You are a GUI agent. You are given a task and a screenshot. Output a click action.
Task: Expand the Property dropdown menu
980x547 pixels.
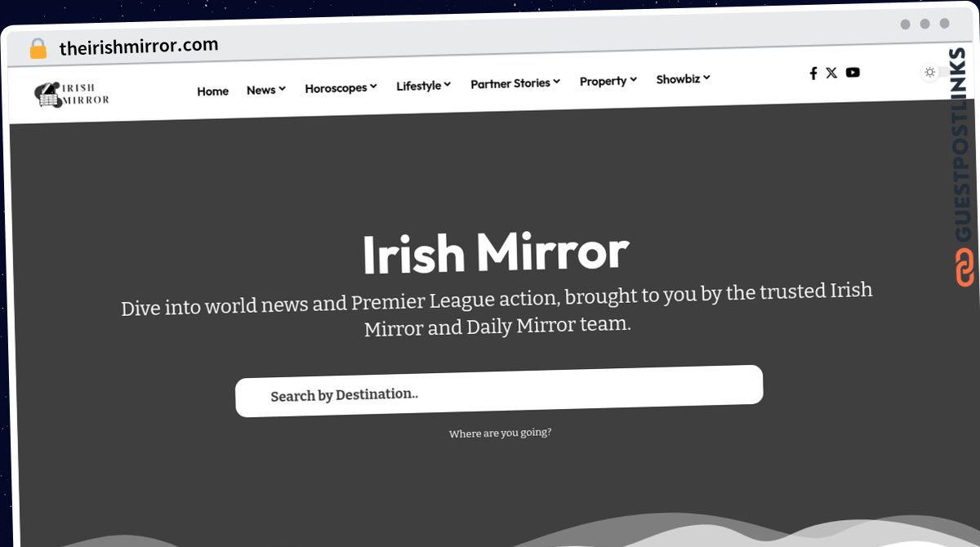click(x=608, y=81)
